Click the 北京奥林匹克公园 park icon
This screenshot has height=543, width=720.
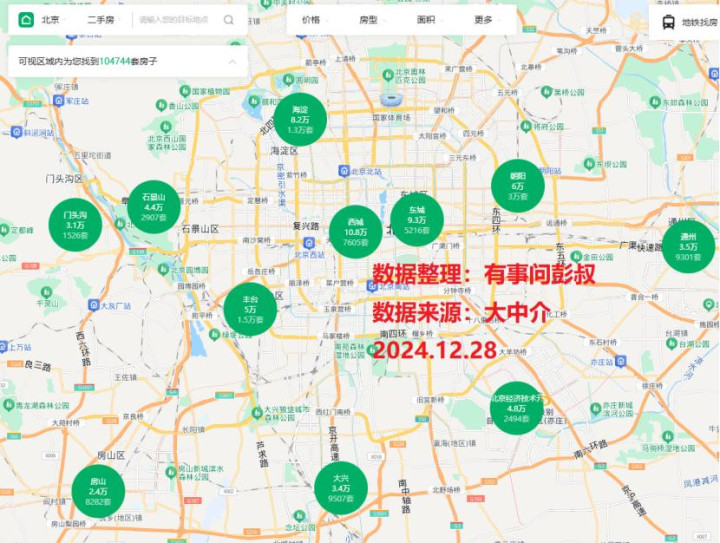click(388, 74)
